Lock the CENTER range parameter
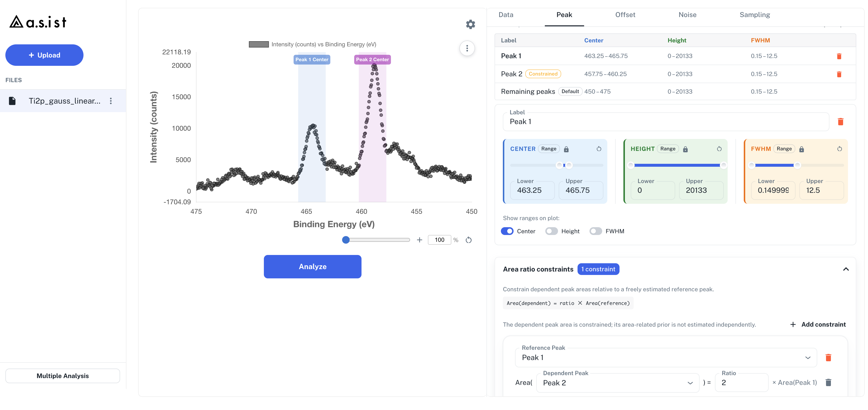 coord(567,149)
